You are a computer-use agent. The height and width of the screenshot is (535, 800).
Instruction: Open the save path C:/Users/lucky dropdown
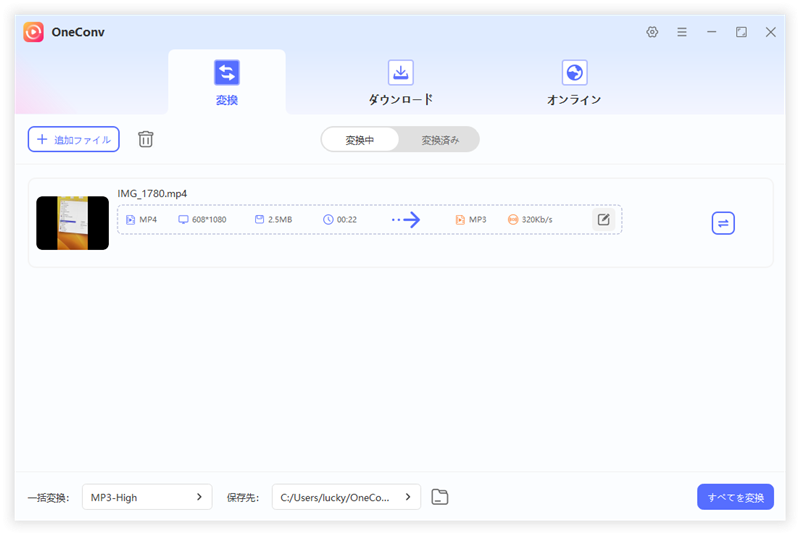[x=346, y=497]
